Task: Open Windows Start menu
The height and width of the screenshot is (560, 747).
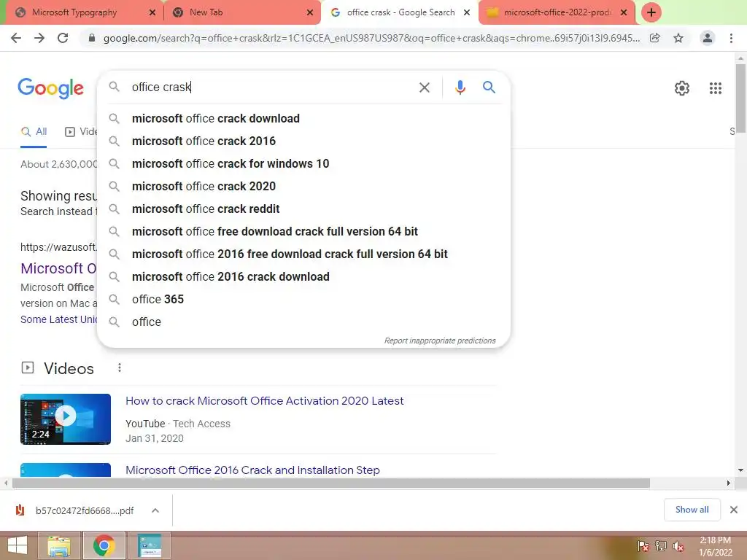Action: [18, 545]
